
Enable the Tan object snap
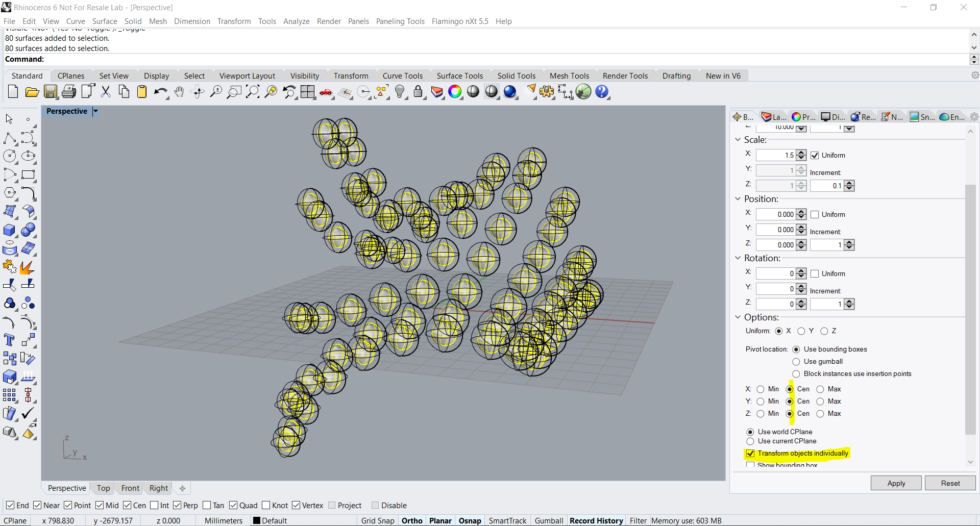[x=207, y=506]
